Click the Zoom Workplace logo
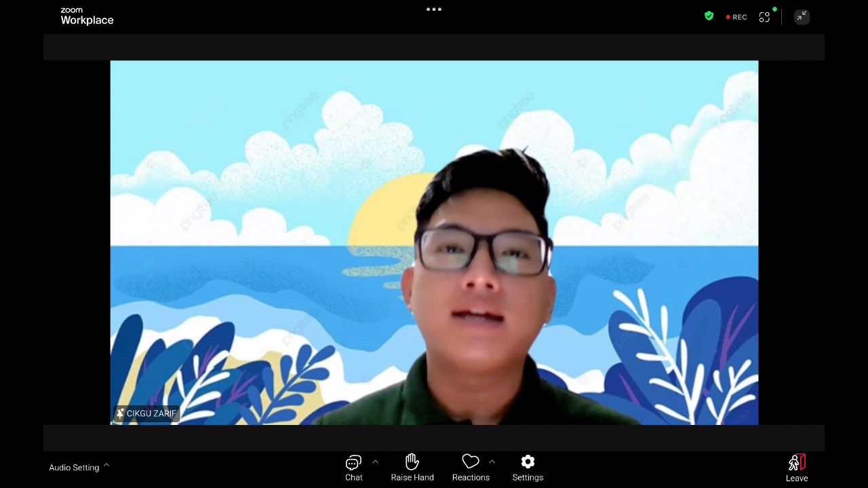Viewport: 868px width, 488px height. pos(87,16)
